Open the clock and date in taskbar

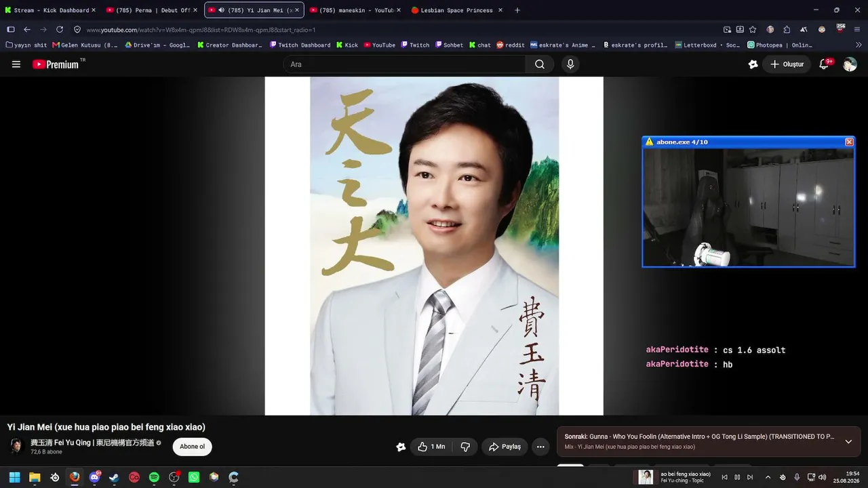[846, 477]
